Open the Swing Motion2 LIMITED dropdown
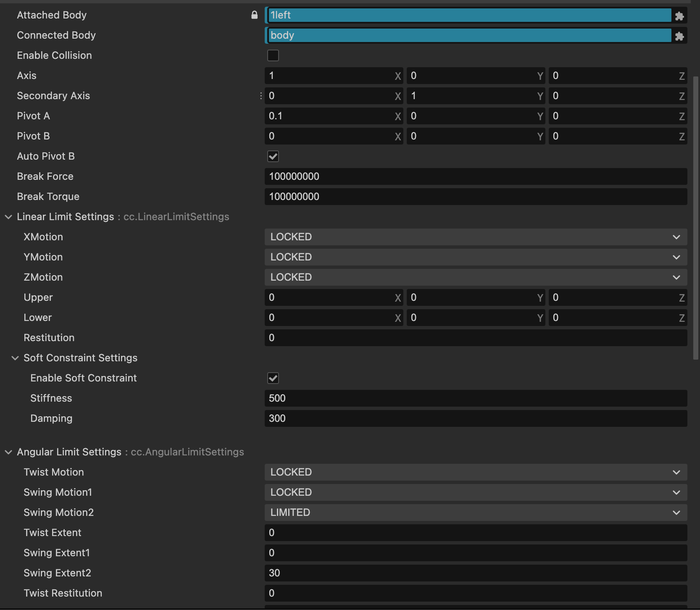Image resolution: width=700 pixels, height=610 pixels. pos(476,513)
